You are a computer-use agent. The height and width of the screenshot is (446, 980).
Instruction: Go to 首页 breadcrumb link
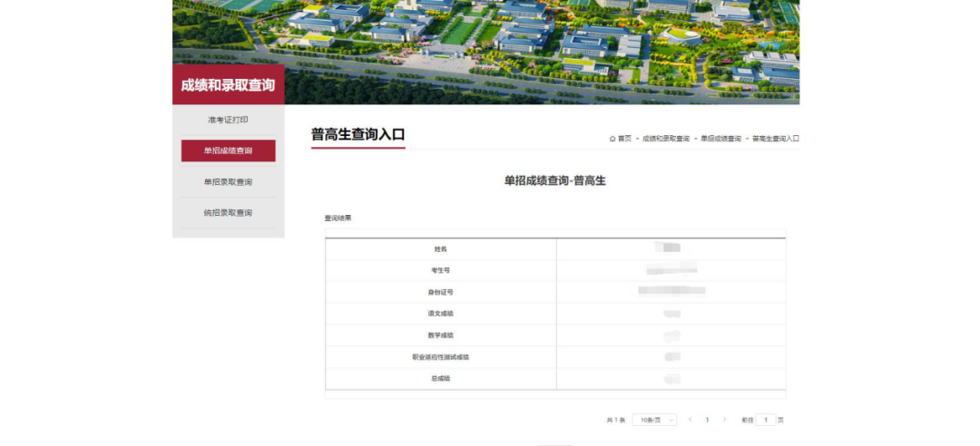point(624,139)
